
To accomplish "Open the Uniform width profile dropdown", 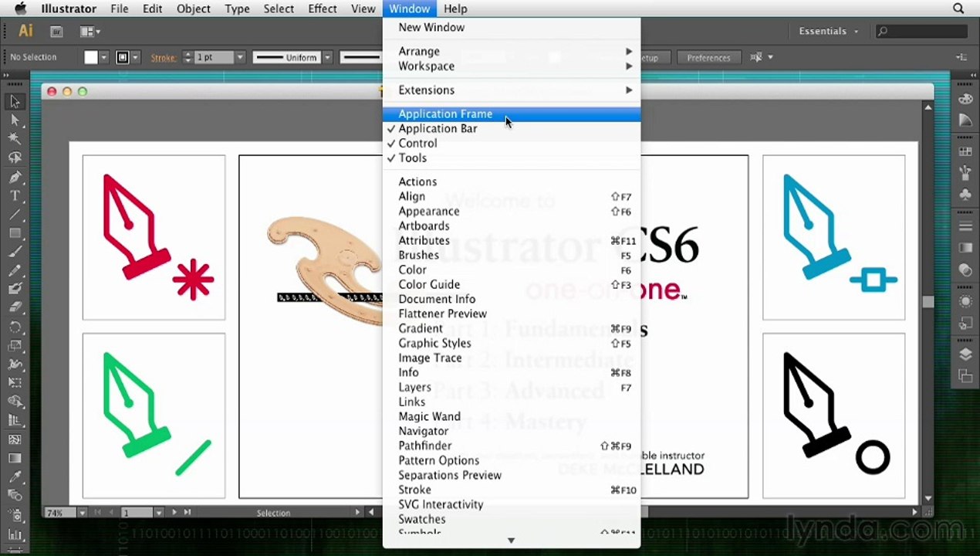I will tap(327, 57).
